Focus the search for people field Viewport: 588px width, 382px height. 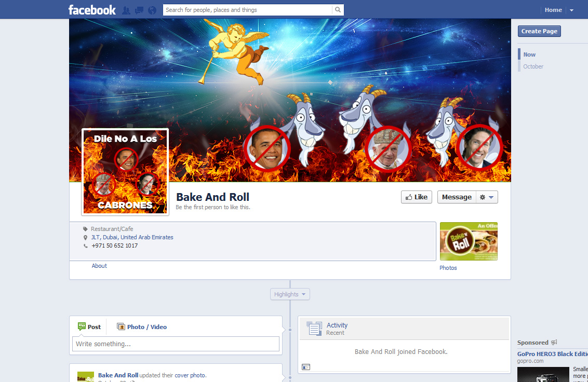click(247, 10)
